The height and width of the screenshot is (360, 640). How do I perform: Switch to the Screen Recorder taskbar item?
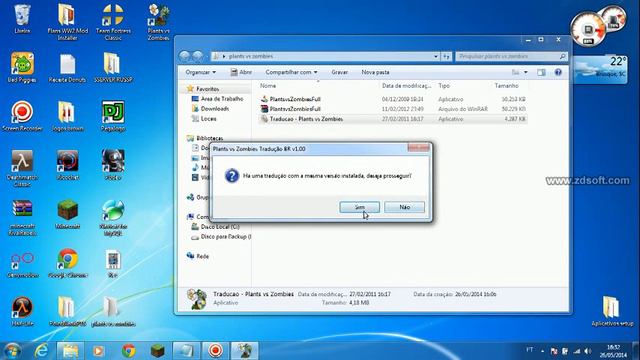[x=215, y=351]
